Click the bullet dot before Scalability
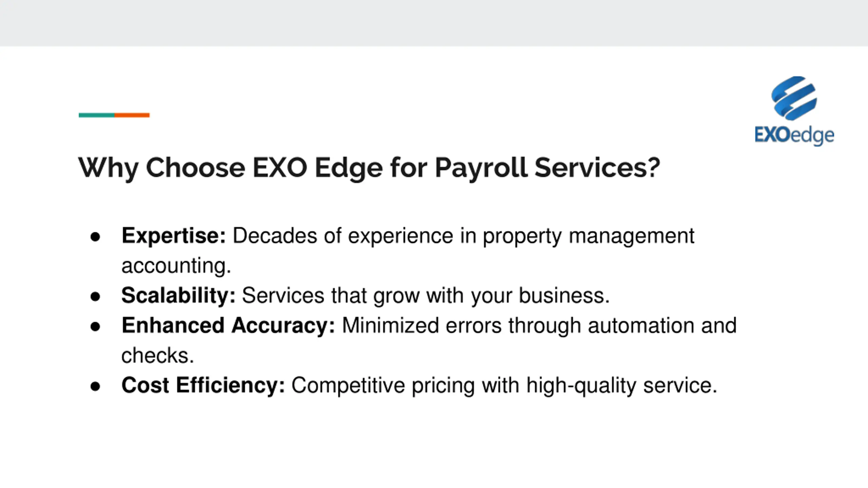Viewport: 868px width, 488px height. pyautogui.click(x=95, y=296)
